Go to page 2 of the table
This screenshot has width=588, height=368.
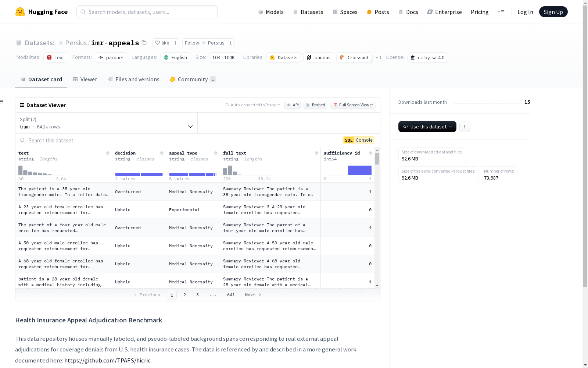point(184,295)
